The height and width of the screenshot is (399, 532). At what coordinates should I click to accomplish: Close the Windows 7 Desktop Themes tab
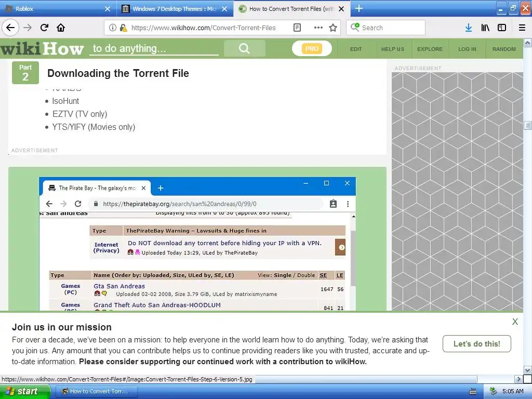(x=224, y=9)
